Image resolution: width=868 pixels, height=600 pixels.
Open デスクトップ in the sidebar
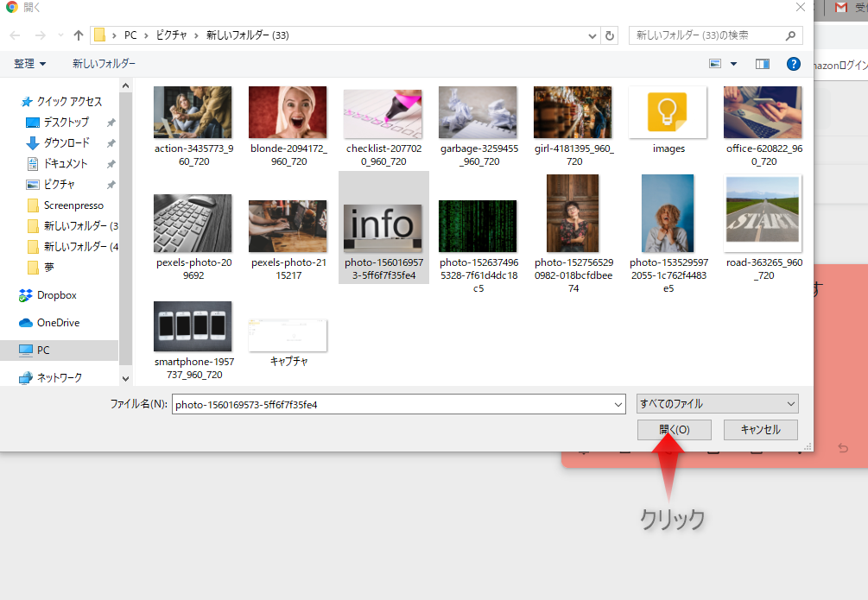click(58, 122)
